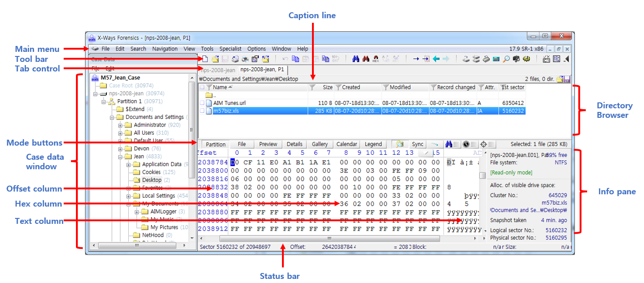The width and height of the screenshot is (644, 283).
Task: Switch to Calendar mode
Action: click(347, 144)
